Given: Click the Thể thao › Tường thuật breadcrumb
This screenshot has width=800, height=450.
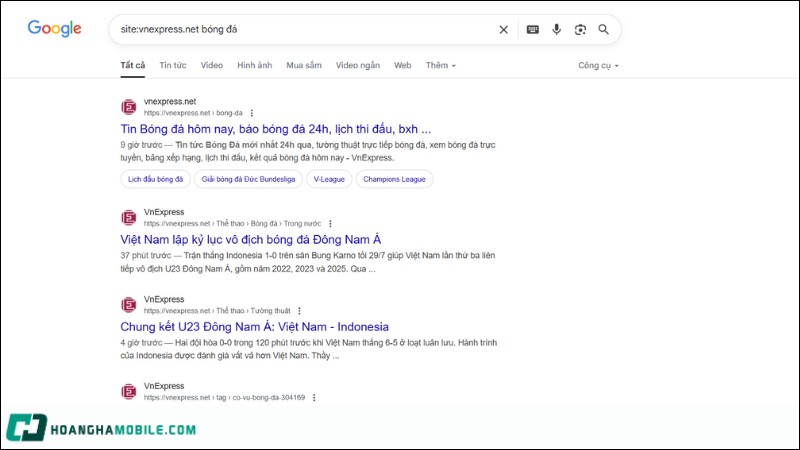Looking at the screenshot, I should point(253,311).
